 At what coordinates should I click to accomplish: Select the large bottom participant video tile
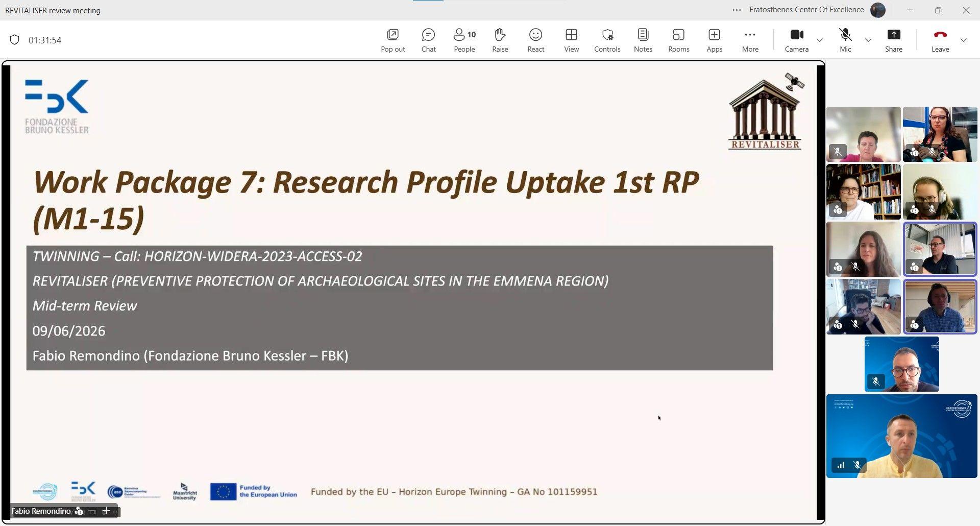tap(901, 436)
